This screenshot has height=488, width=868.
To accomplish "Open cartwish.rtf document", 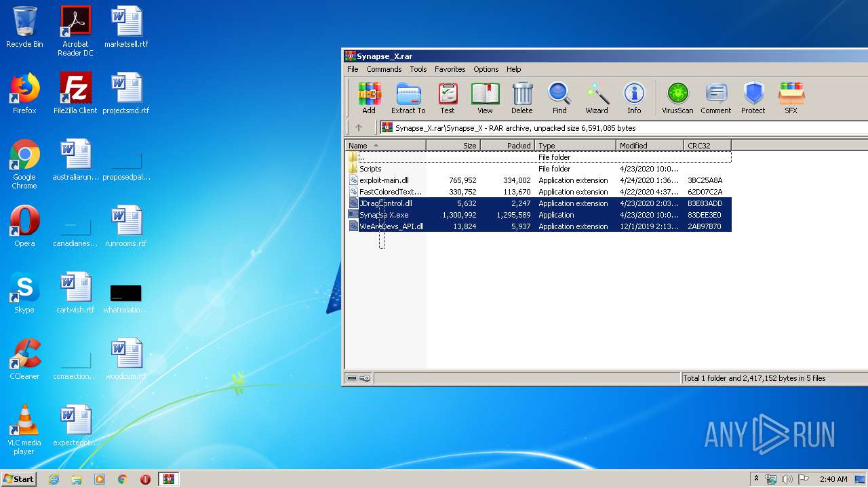I will pos(75,293).
